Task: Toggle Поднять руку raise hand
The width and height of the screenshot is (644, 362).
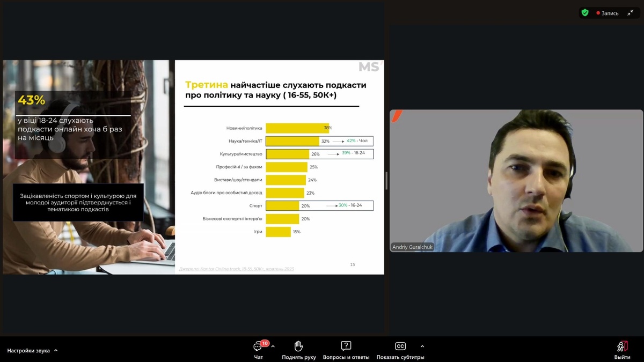Action: click(x=299, y=350)
